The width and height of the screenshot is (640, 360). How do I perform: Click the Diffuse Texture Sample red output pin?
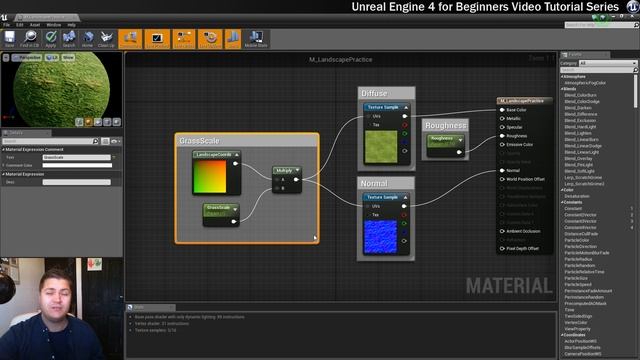(x=404, y=125)
